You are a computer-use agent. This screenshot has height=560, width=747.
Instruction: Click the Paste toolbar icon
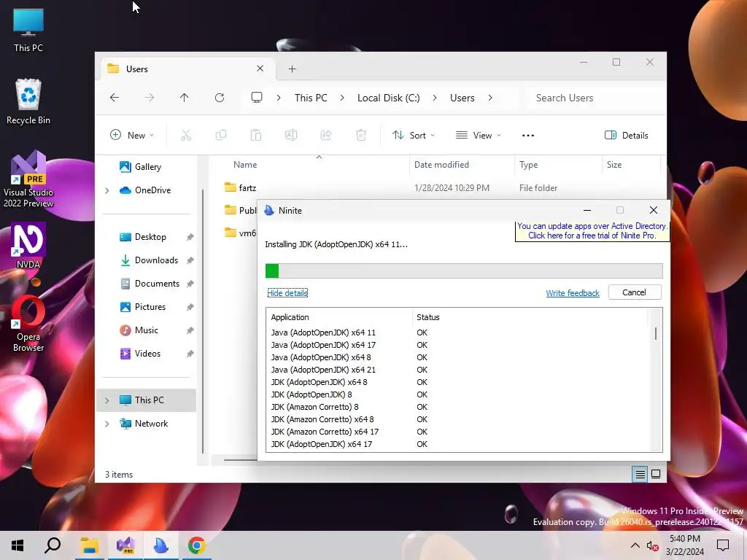click(x=256, y=135)
